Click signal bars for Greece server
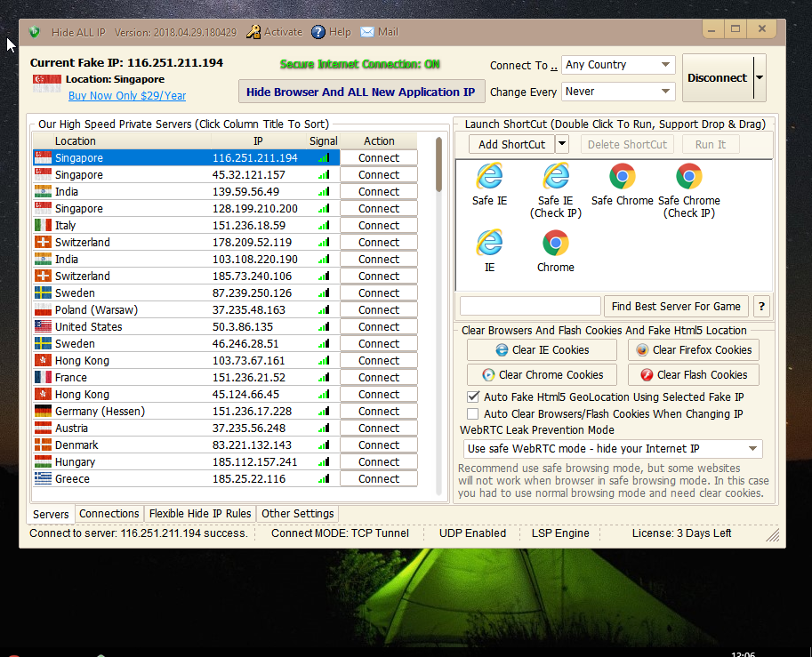This screenshot has width=812, height=657. [x=324, y=479]
